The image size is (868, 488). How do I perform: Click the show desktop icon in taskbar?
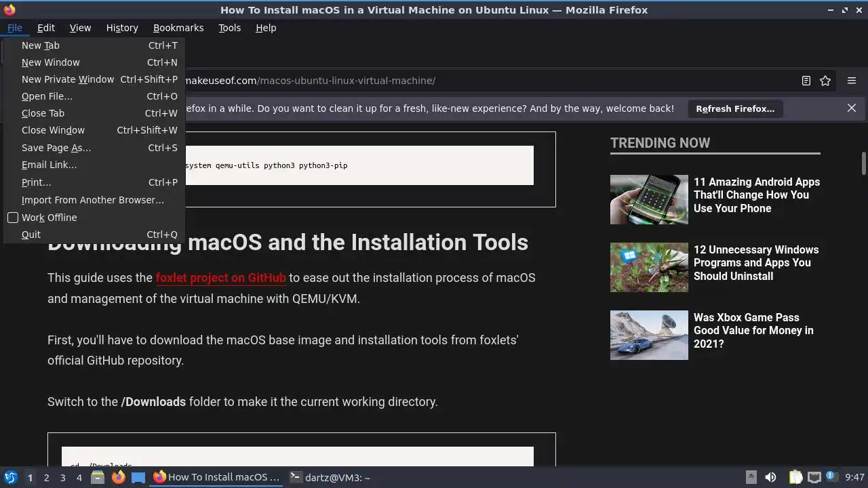click(138, 477)
